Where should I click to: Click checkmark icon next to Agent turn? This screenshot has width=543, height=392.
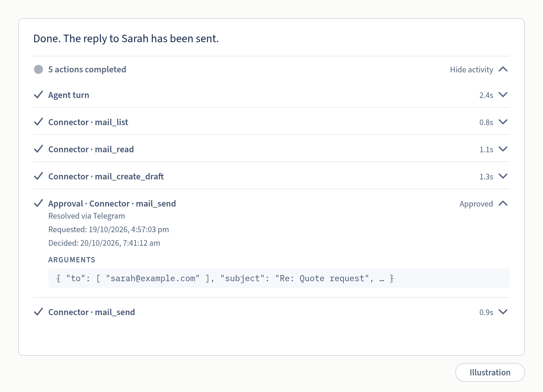38,95
